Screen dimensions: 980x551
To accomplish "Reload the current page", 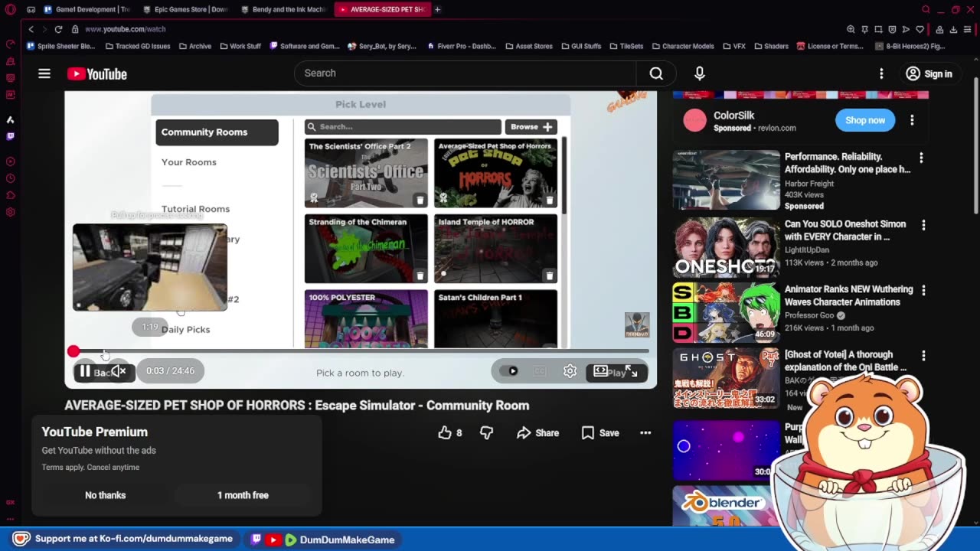I will pos(58,29).
